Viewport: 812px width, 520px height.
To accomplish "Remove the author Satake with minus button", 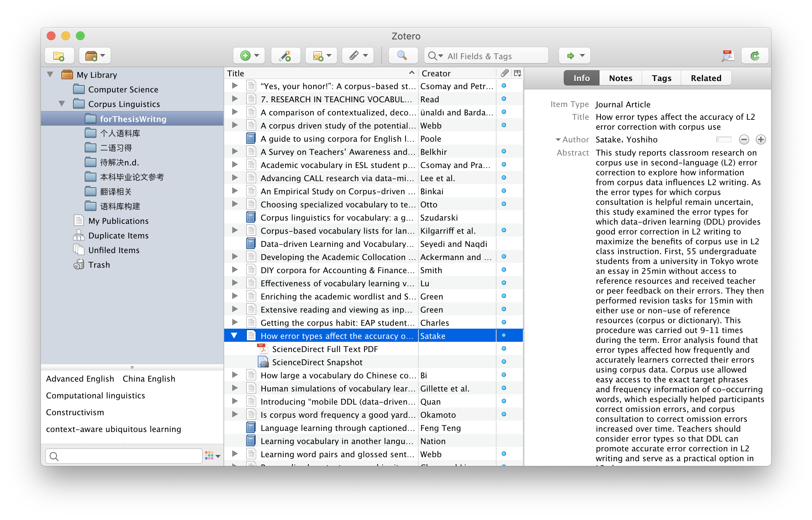I will (x=744, y=139).
